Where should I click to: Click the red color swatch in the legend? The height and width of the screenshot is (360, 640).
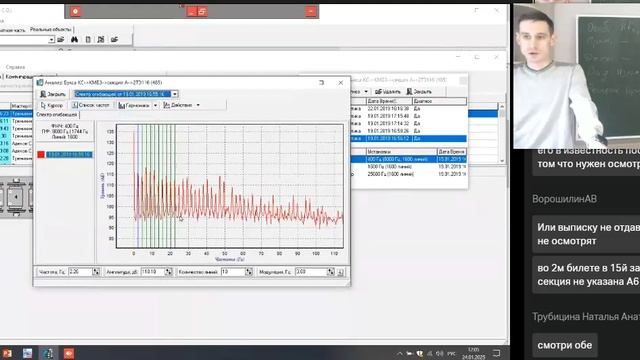click(x=41, y=154)
